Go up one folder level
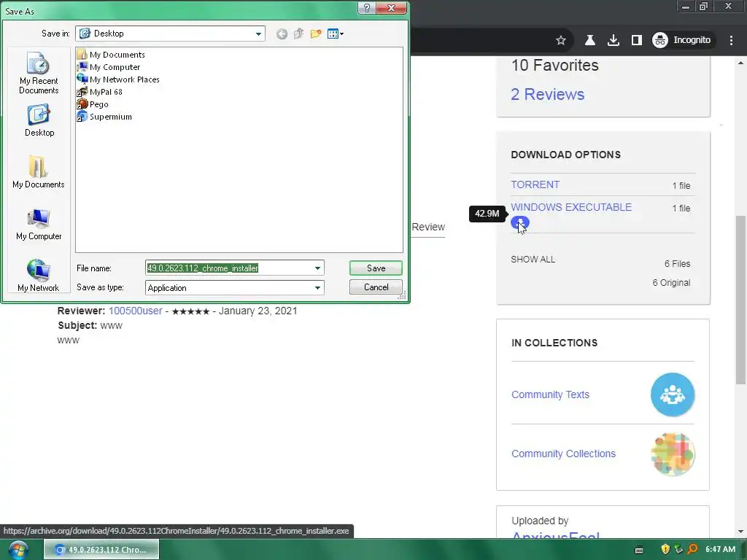747x560 pixels. pyautogui.click(x=298, y=34)
